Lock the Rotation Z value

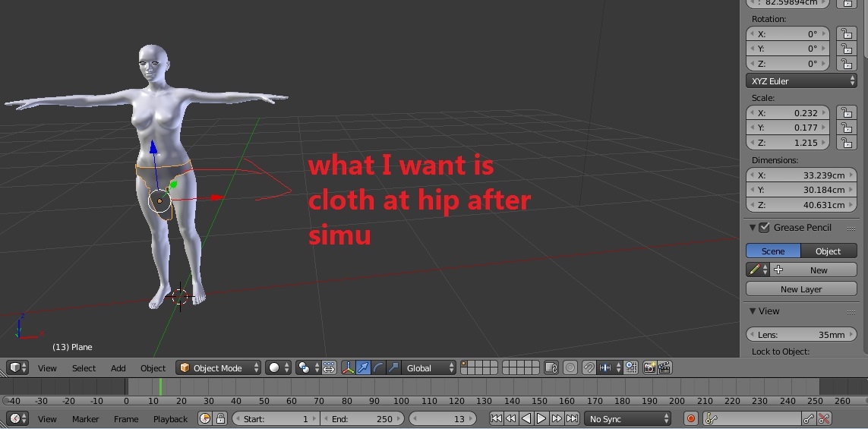(x=847, y=64)
